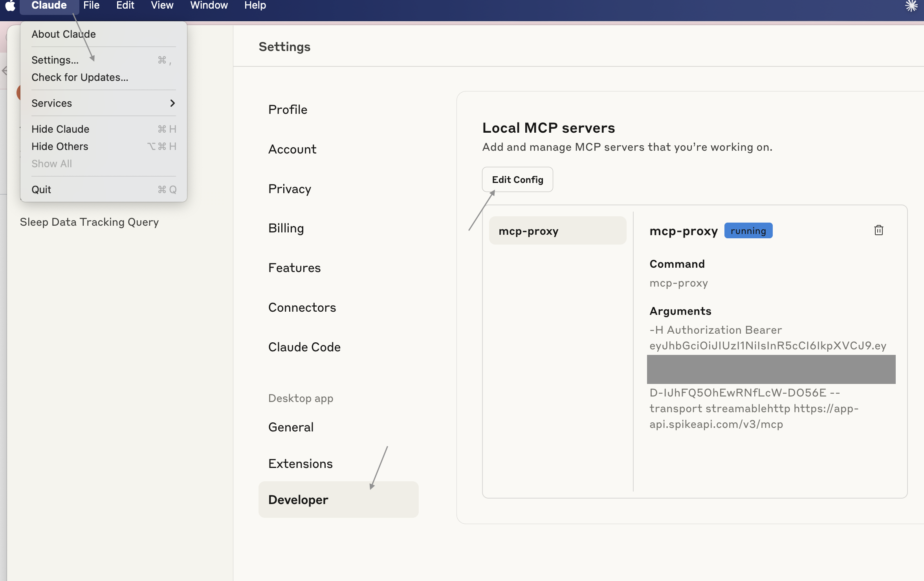Viewport: 924px width, 581px height.
Task: Open the Claude menu in menu bar
Action: tap(49, 5)
